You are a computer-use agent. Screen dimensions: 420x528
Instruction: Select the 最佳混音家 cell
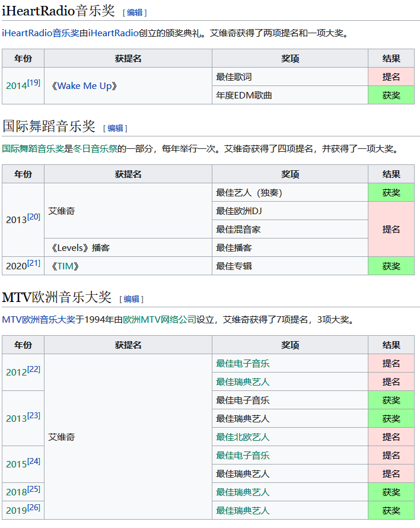point(289,230)
